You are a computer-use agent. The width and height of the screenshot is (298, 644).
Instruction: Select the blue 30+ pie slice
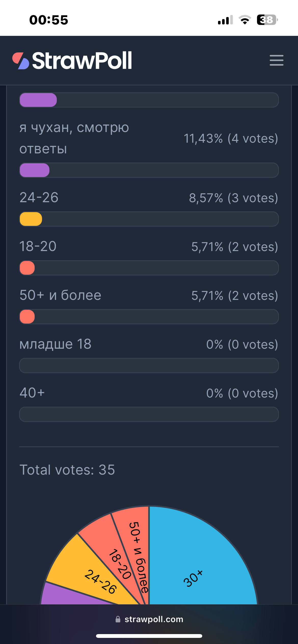(201, 560)
